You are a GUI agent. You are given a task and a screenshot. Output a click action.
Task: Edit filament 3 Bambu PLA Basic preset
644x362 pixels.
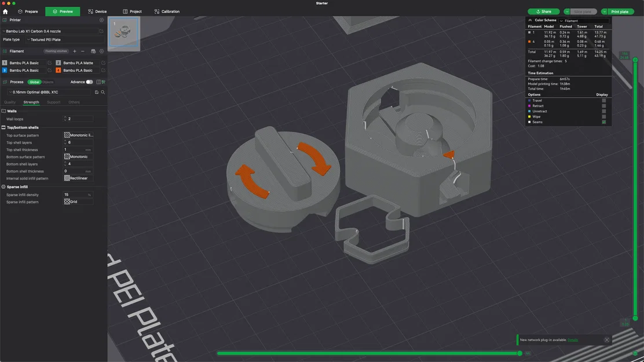(x=50, y=70)
